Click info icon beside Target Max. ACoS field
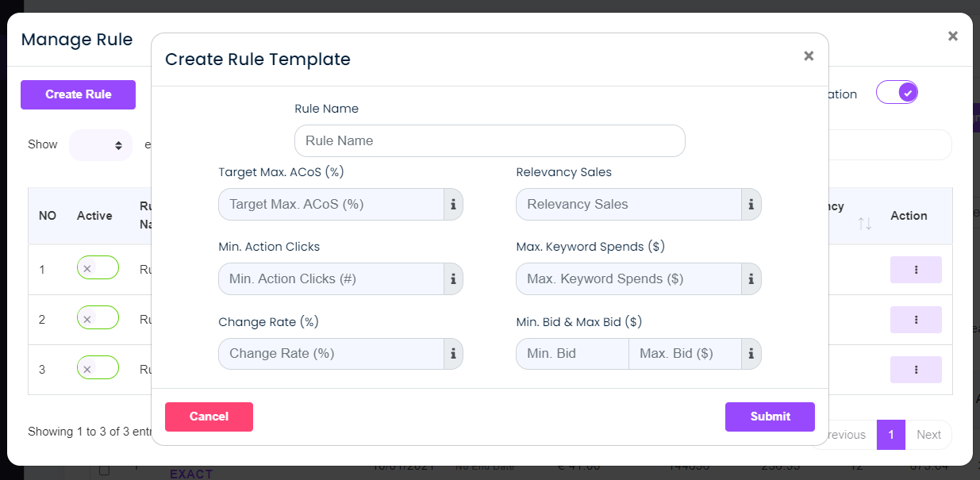 click(x=453, y=204)
